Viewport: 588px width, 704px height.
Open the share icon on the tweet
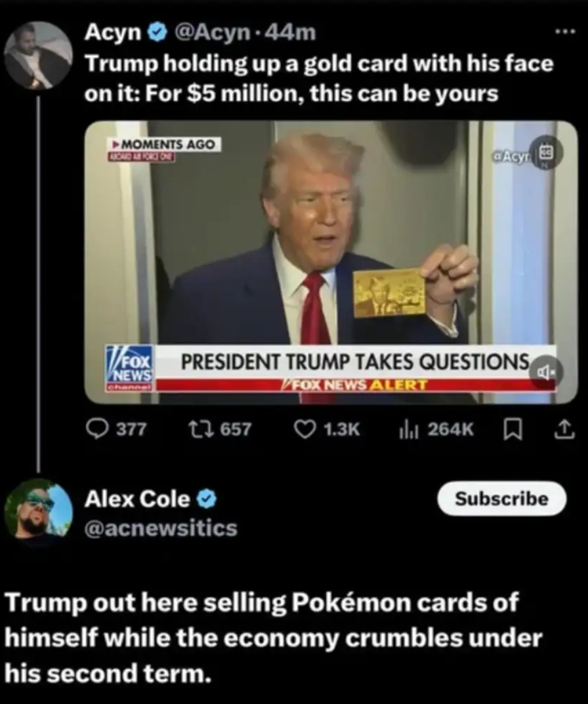564,429
